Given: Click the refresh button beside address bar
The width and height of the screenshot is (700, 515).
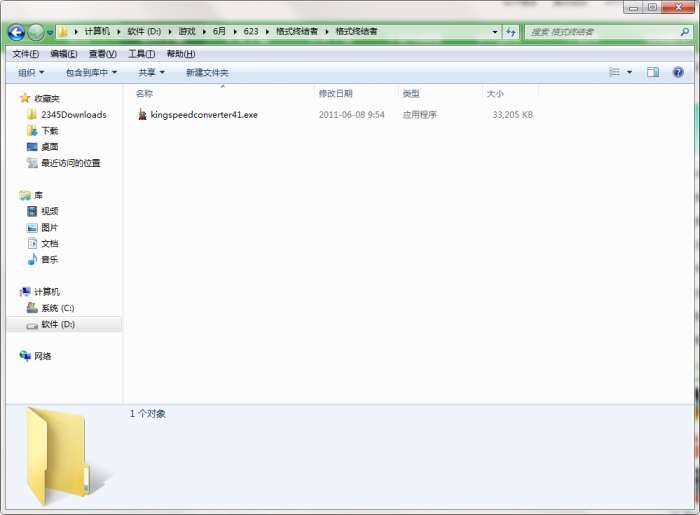Looking at the screenshot, I should tap(510, 32).
